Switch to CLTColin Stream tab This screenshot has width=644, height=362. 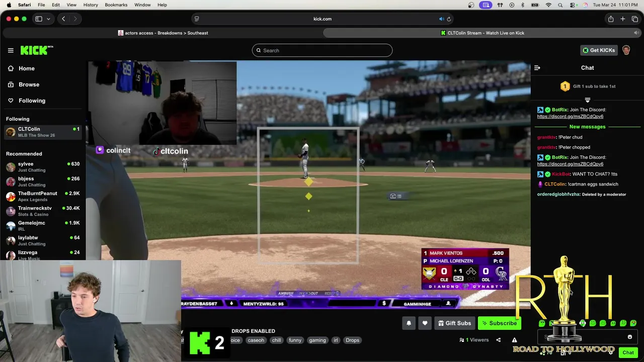coord(482,33)
